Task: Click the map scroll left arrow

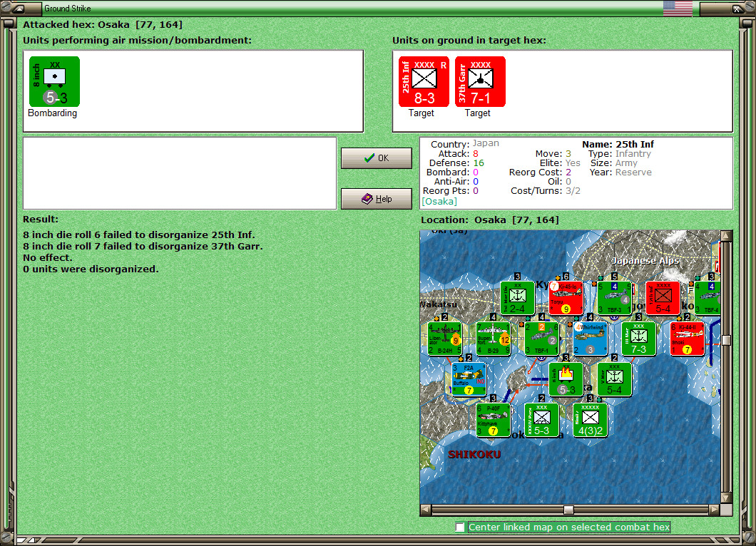Action: (426, 510)
